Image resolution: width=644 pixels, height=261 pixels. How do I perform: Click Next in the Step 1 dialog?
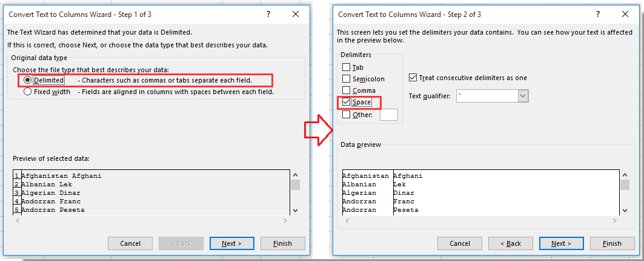pyautogui.click(x=231, y=243)
